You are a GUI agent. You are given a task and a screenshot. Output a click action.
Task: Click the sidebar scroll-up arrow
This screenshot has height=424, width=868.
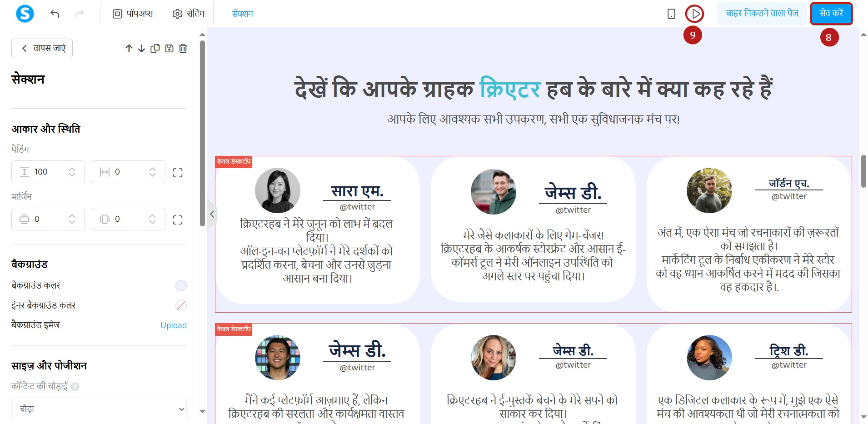click(202, 35)
